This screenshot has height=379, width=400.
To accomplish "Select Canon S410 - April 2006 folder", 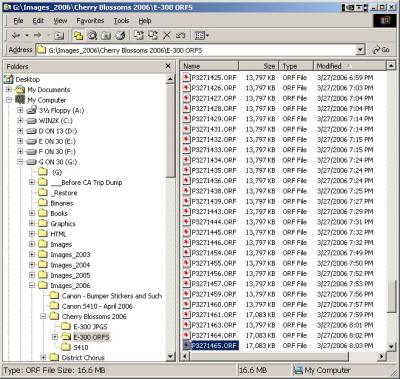I will (x=97, y=306).
